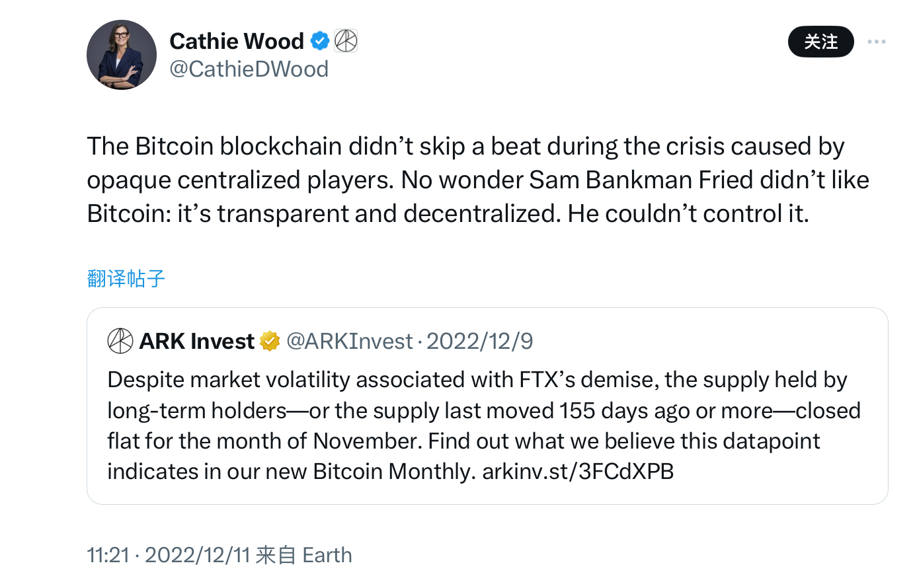Screen dimensions: 915x588
Task: Click the 2022/12/9 date on quoted post
Action: [x=479, y=342]
